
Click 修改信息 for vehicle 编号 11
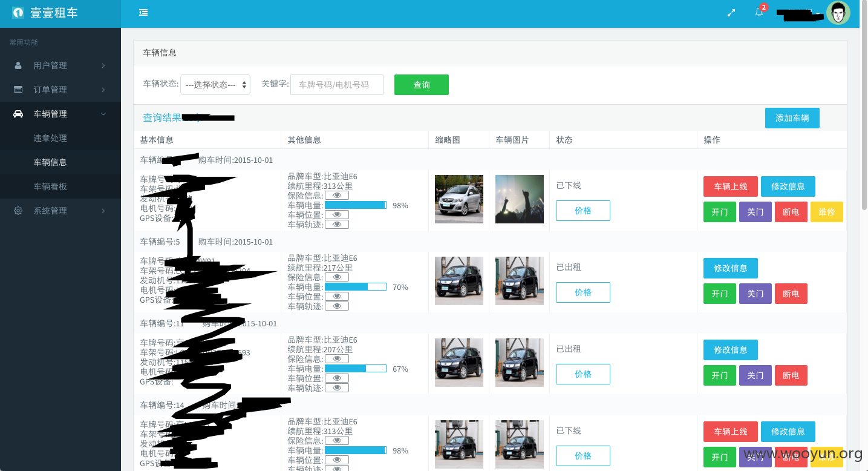click(731, 350)
